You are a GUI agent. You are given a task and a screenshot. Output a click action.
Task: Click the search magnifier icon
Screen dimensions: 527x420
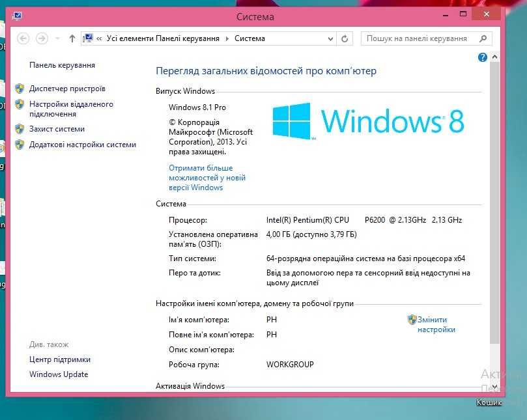point(483,38)
